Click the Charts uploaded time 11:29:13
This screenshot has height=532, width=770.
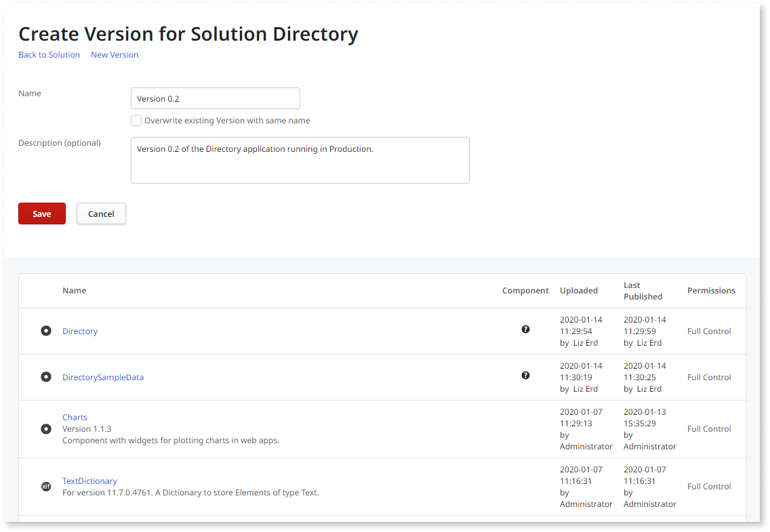coord(576,424)
